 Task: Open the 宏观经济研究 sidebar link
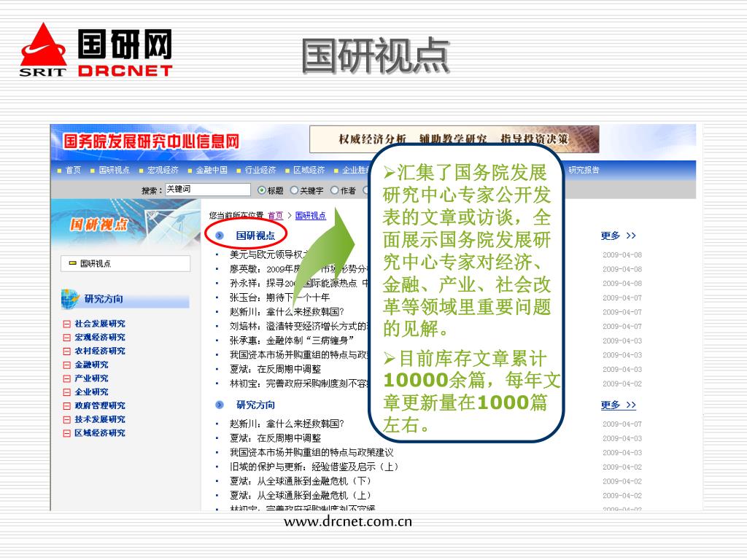point(99,338)
